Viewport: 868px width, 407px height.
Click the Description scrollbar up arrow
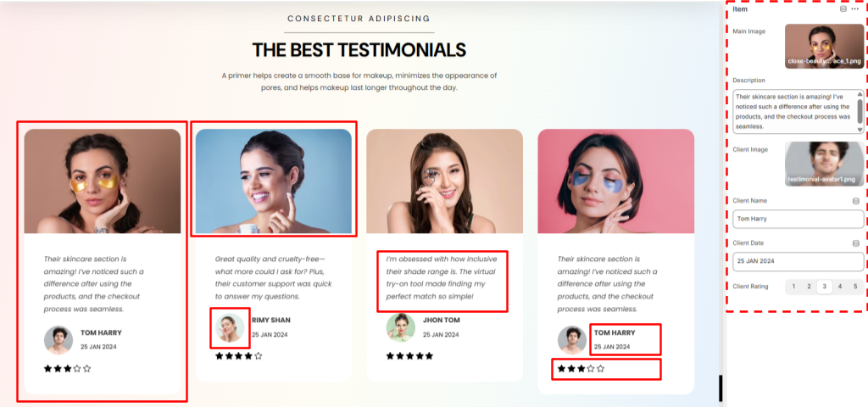pyautogui.click(x=860, y=94)
